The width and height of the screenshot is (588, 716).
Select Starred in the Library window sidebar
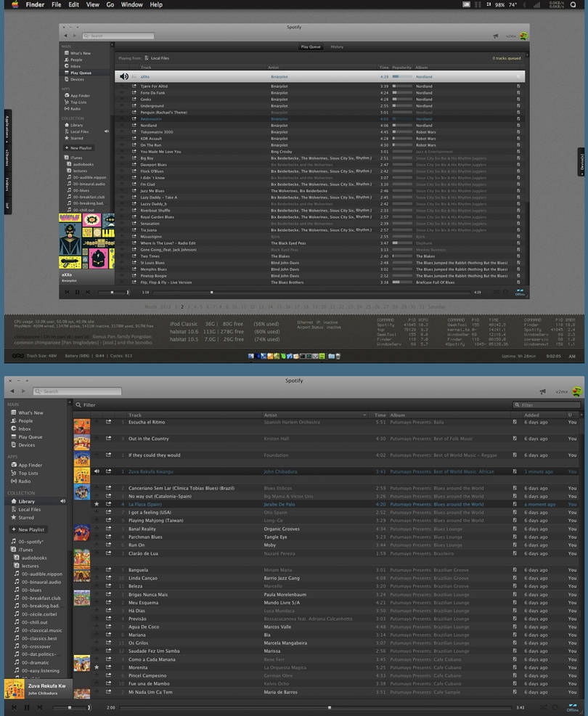click(x=23, y=517)
